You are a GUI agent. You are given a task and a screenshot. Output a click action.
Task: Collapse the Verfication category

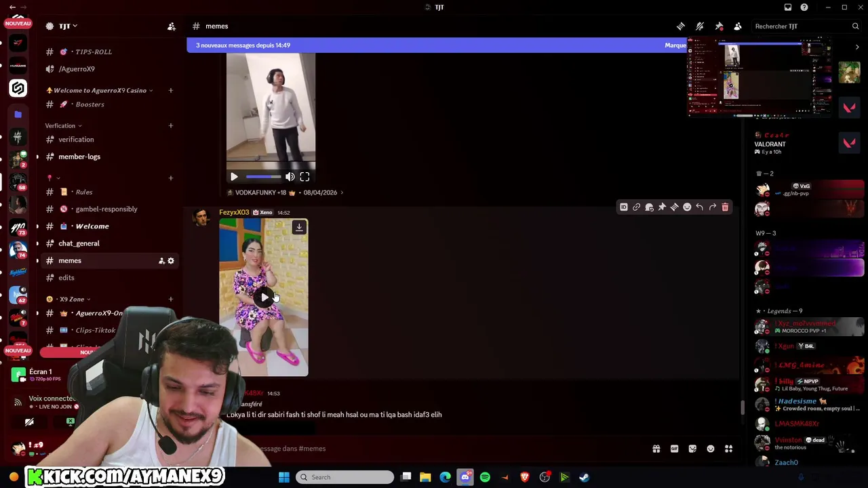pos(63,125)
